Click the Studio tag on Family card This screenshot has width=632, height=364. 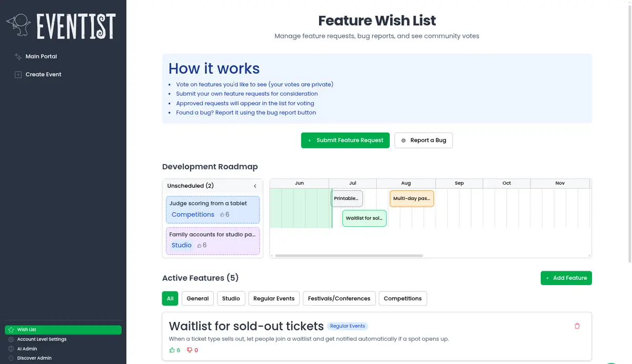[182, 245]
